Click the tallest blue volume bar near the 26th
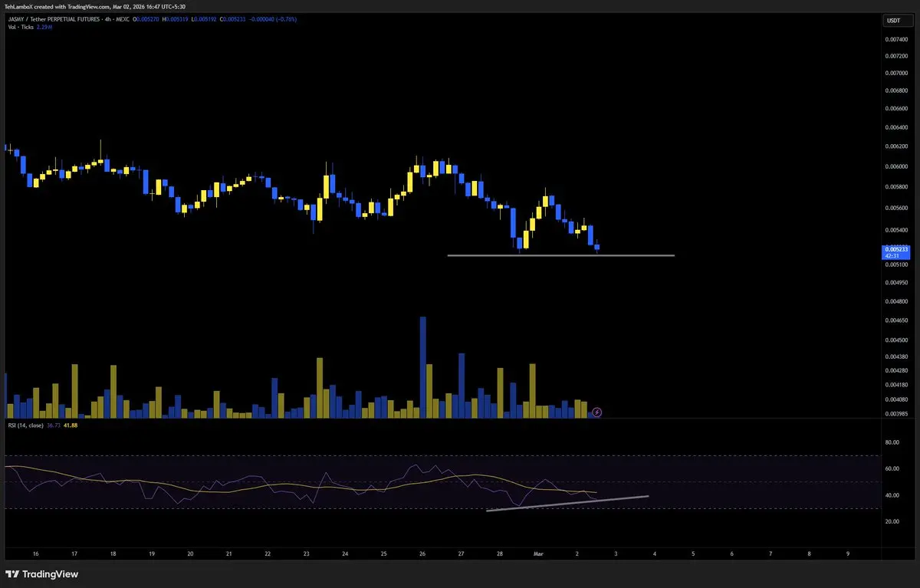This screenshot has width=920, height=588. click(422, 367)
